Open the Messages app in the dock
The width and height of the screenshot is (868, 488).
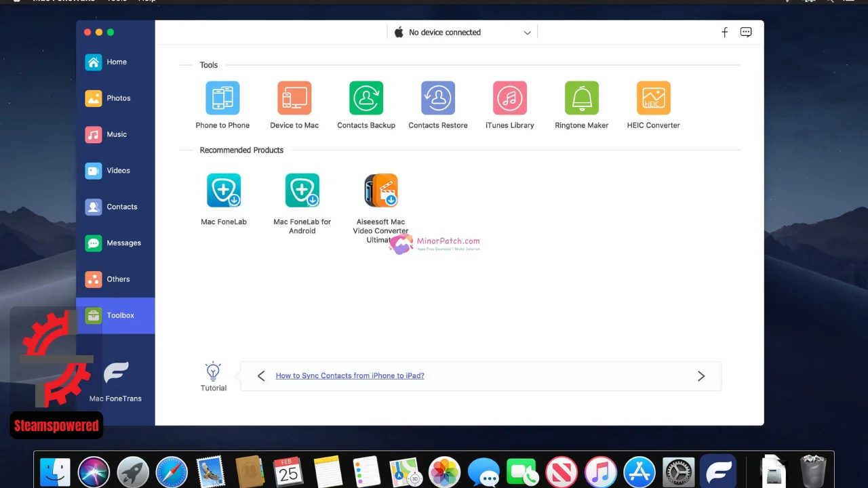484,472
